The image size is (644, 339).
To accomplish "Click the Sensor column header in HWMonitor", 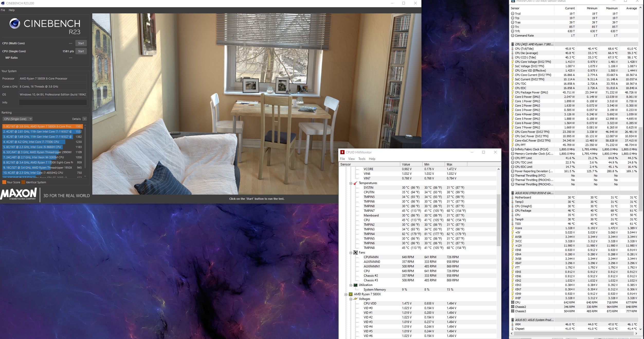I will point(369,164).
